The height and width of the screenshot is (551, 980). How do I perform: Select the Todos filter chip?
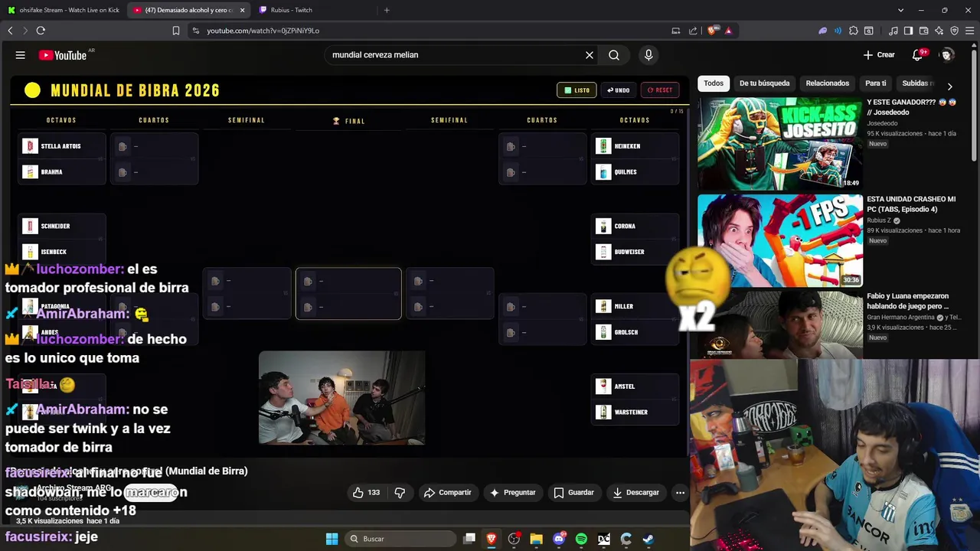coord(714,83)
